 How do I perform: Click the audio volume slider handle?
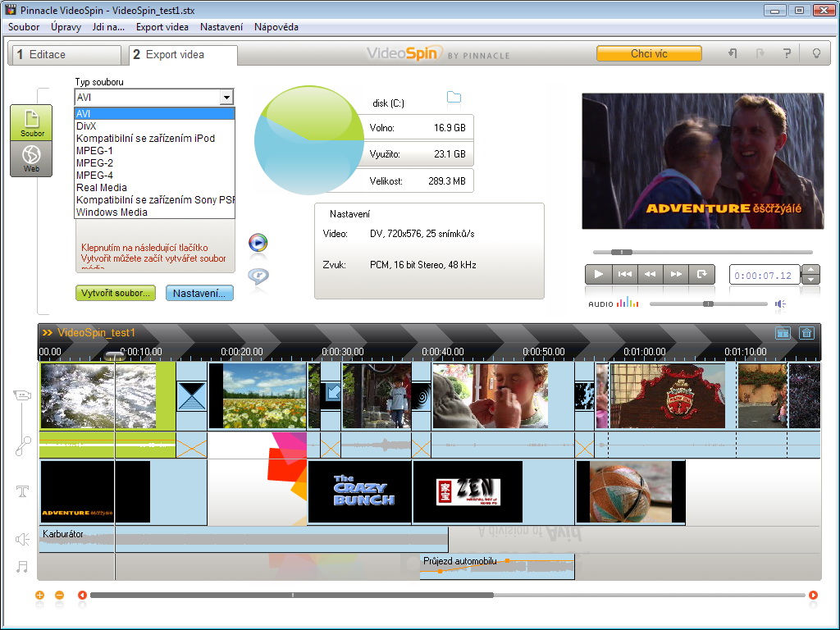tap(708, 304)
